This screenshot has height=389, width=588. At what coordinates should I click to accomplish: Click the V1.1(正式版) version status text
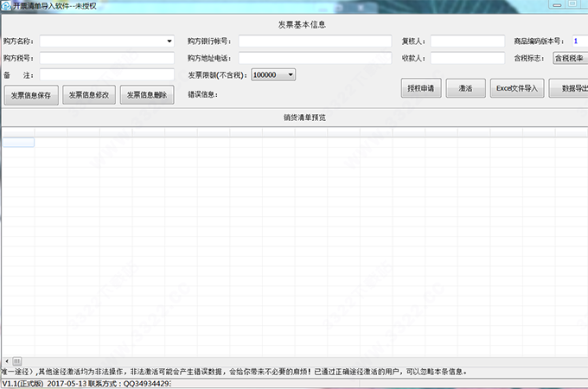(x=22, y=384)
